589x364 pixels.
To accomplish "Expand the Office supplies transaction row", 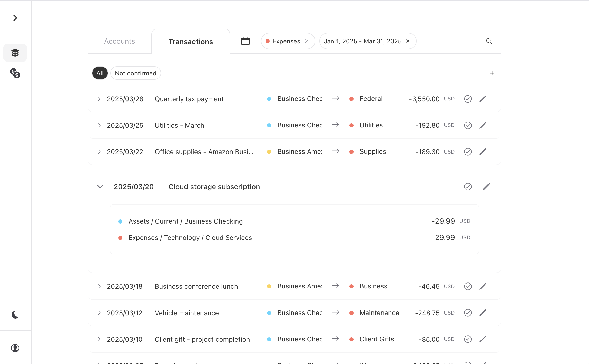I will point(99,152).
